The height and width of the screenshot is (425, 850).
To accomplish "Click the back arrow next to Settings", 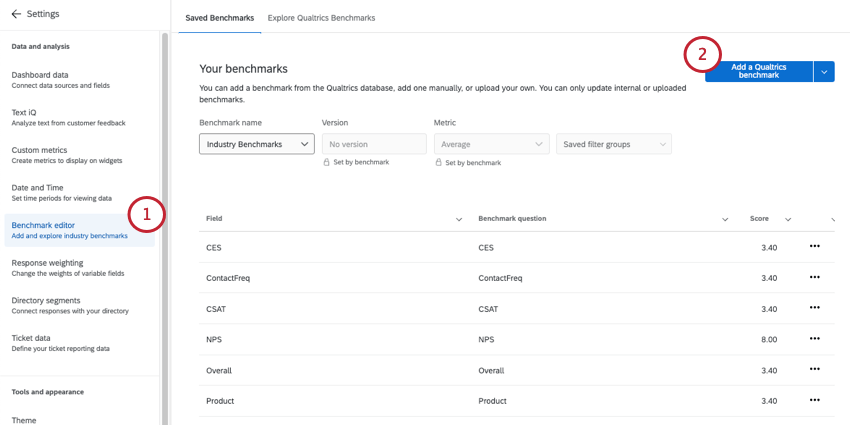I will (16, 14).
